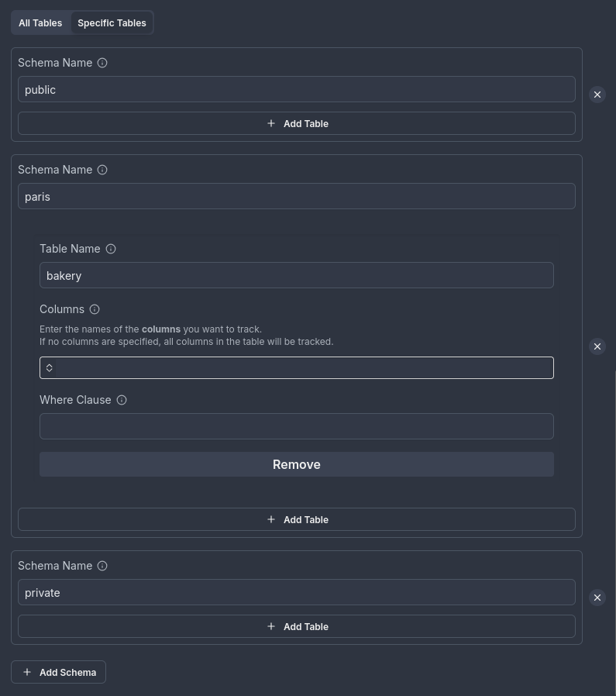Click the Table Name info icon
Screen dimensions: 616x696
point(111,249)
